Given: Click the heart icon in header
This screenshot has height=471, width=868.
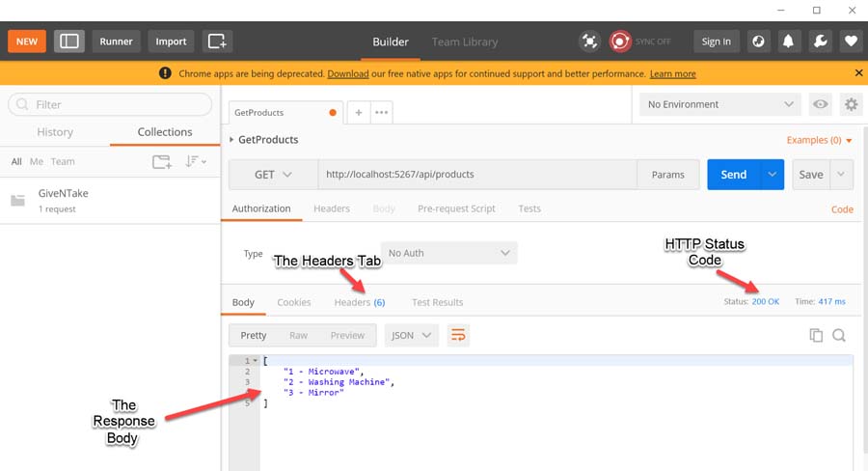Looking at the screenshot, I should tap(850, 42).
